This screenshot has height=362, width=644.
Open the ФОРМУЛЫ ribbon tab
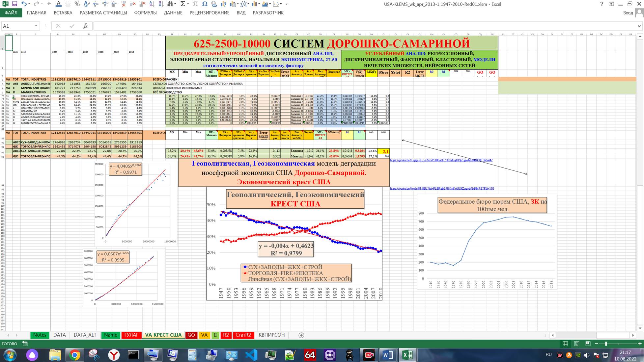(x=145, y=13)
